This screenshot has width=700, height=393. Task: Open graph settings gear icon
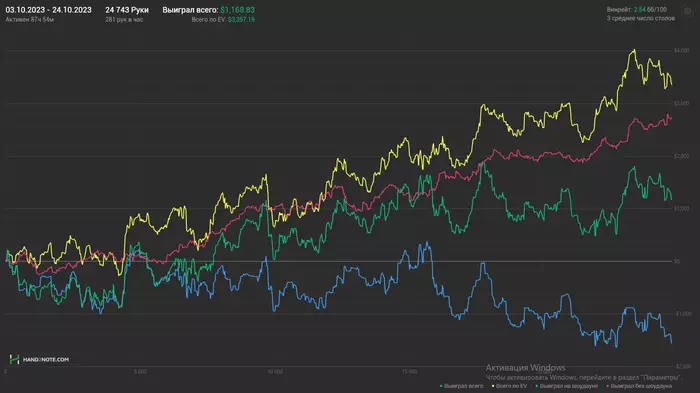(x=688, y=12)
